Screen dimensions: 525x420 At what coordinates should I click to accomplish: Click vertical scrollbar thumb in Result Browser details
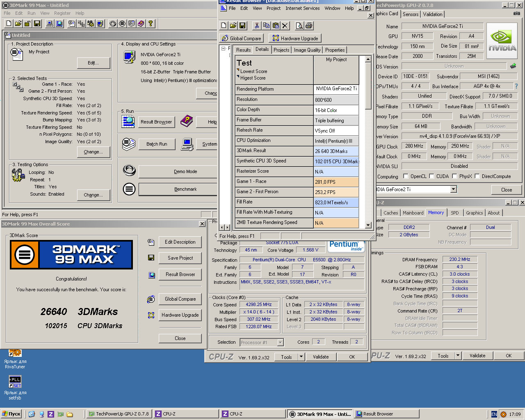click(x=368, y=86)
